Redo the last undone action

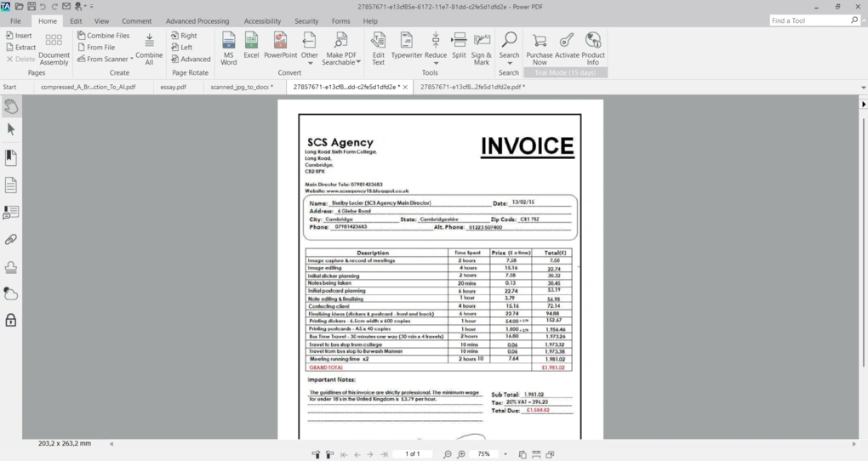[54, 6]
